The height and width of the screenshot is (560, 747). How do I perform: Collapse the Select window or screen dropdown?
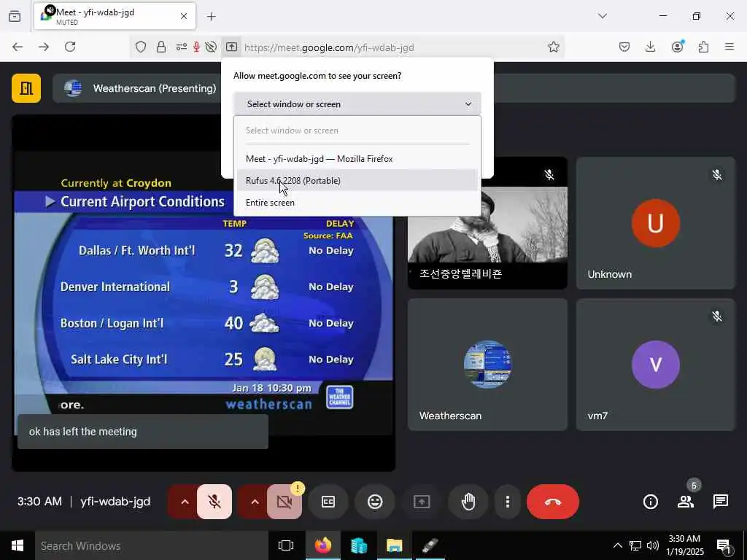point(357,104)
